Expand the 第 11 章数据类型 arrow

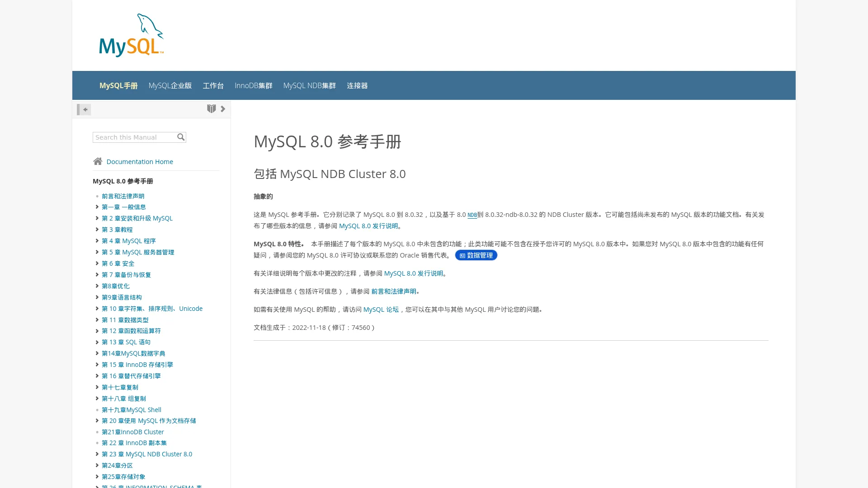pyautogui.click(x=97, y=320)
